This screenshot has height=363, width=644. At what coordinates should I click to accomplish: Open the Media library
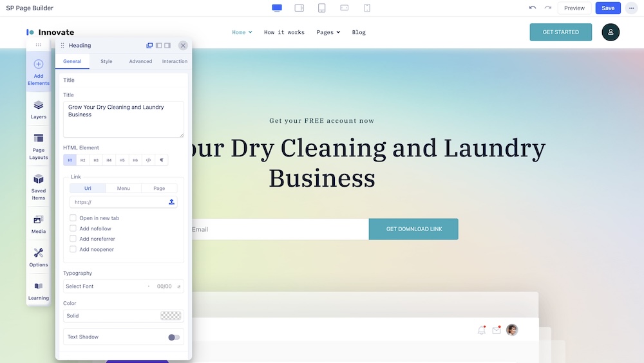click(x=39, y=225)
